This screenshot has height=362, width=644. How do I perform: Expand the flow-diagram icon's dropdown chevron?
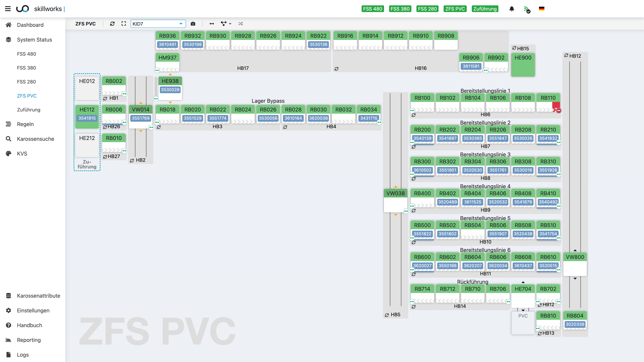pyautogui.click(x=230, y=24)
